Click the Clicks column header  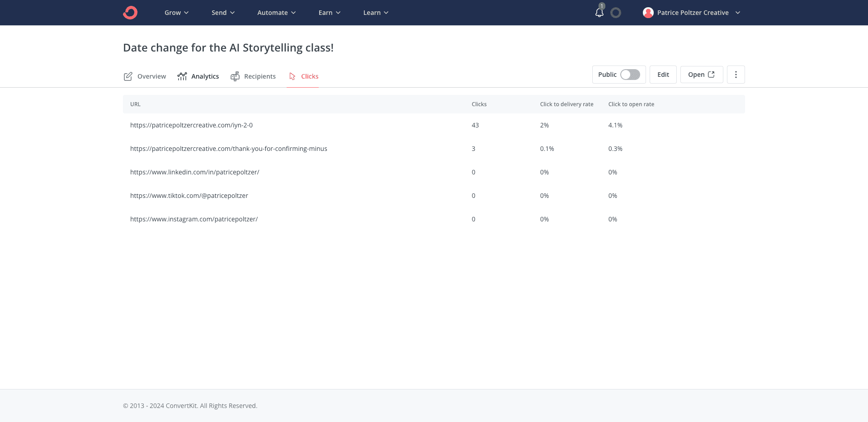[x=479, y=104]
